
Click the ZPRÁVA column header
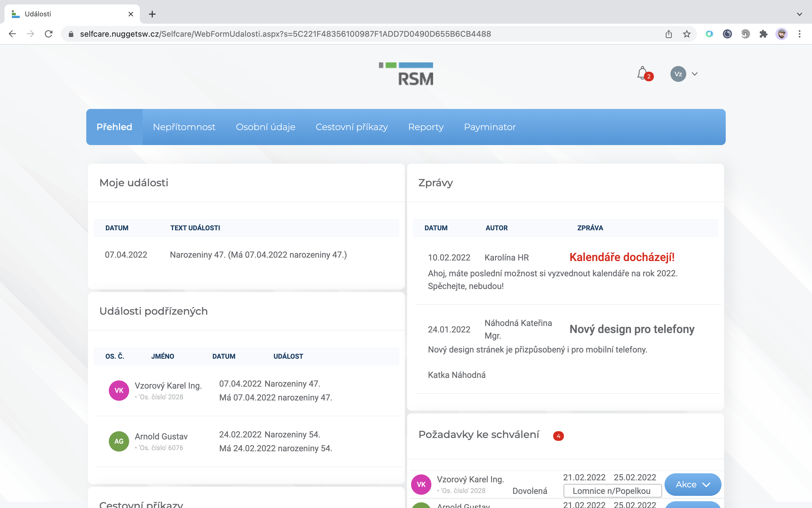tap(590, 228)
